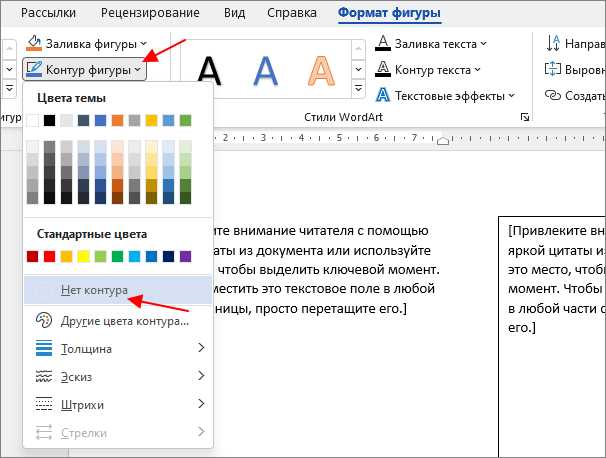
Task: Open the Толщина submenu chevron
Action: tap(201, 348)
